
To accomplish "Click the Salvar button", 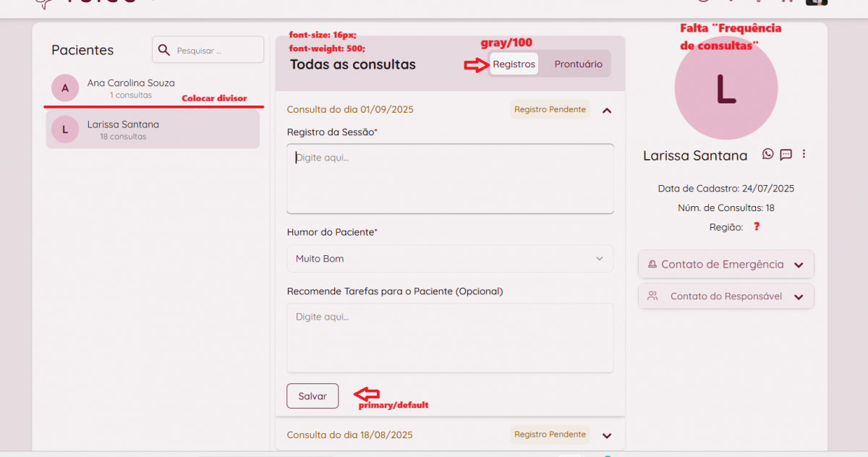I will pos(312,396).
